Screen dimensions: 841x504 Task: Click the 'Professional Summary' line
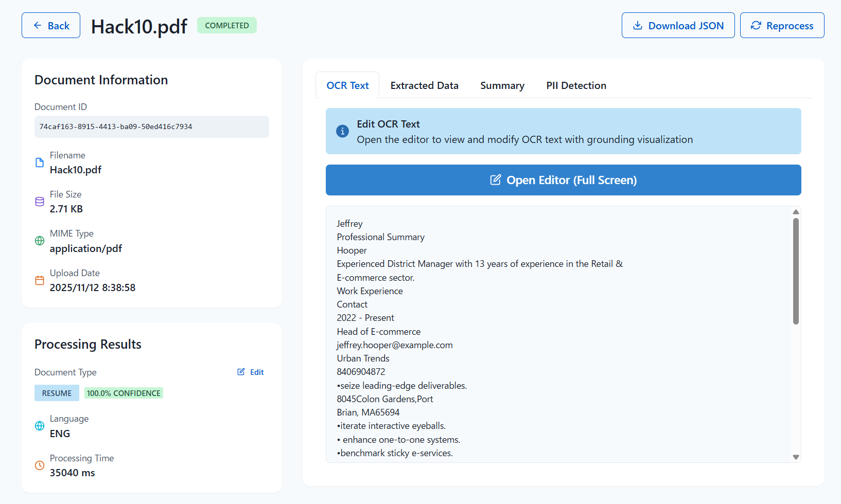click(x=380, y=237)
